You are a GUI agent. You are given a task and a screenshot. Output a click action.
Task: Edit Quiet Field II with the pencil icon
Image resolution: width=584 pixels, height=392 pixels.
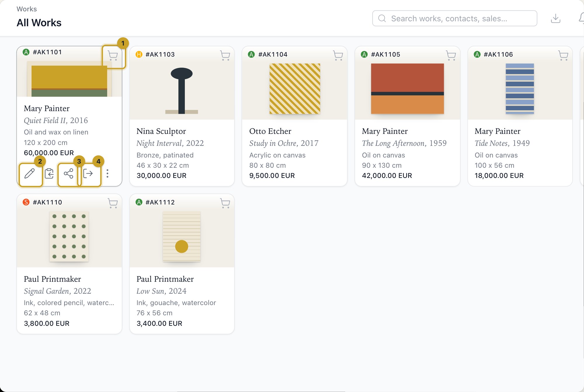[30, 174]
